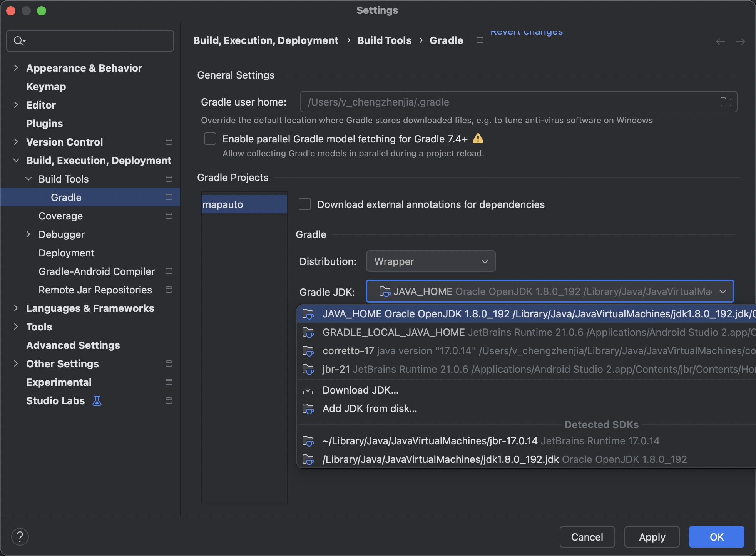Click the warning icon next to Gradle 7.4+
Viewport: 756px width, 556px height.
point(478,139)
